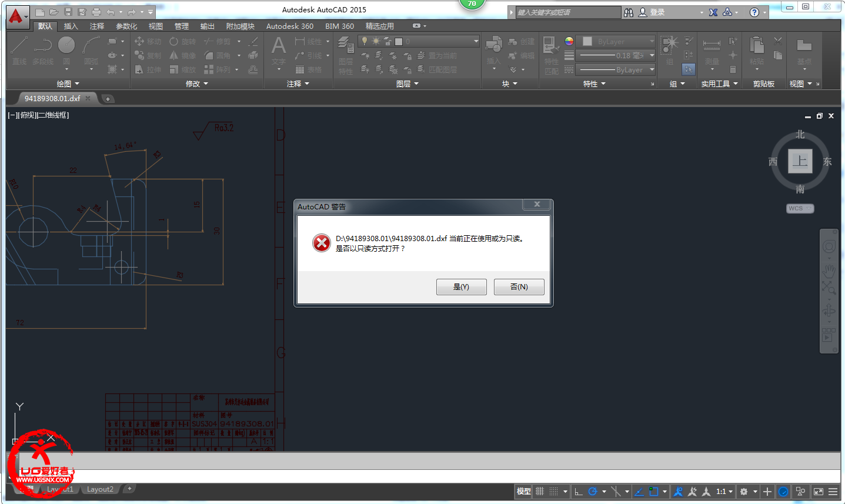
Task: Expand the 特性 panel flyout
Action: (594, 84)
